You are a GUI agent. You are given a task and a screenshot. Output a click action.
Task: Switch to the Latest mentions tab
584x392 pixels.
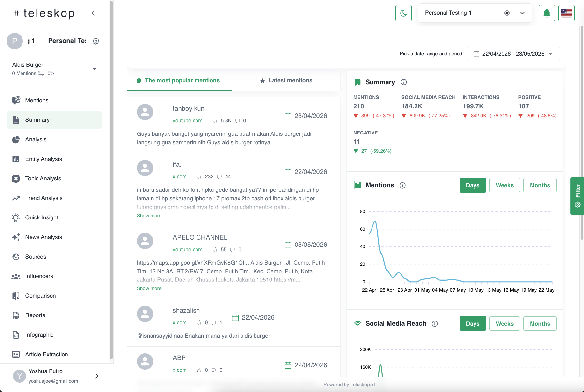point(286,80)
